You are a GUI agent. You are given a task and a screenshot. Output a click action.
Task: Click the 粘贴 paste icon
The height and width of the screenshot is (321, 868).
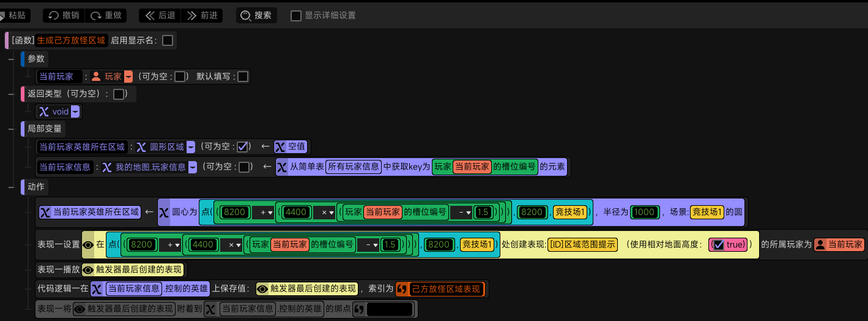2,15
